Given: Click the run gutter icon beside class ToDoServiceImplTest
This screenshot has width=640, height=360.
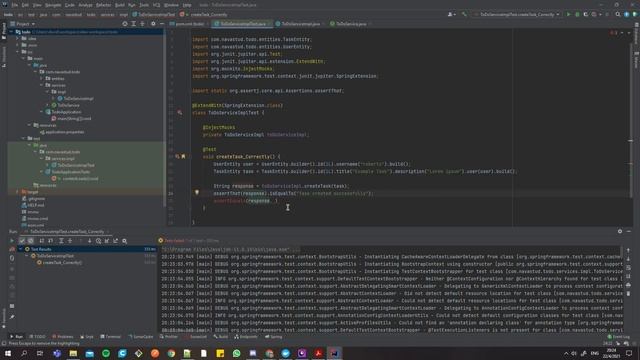Looking at the screenshot, I should click(180, 112).
